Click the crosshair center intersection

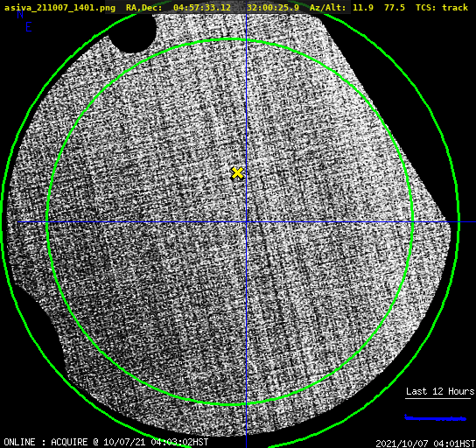[246, 222]
